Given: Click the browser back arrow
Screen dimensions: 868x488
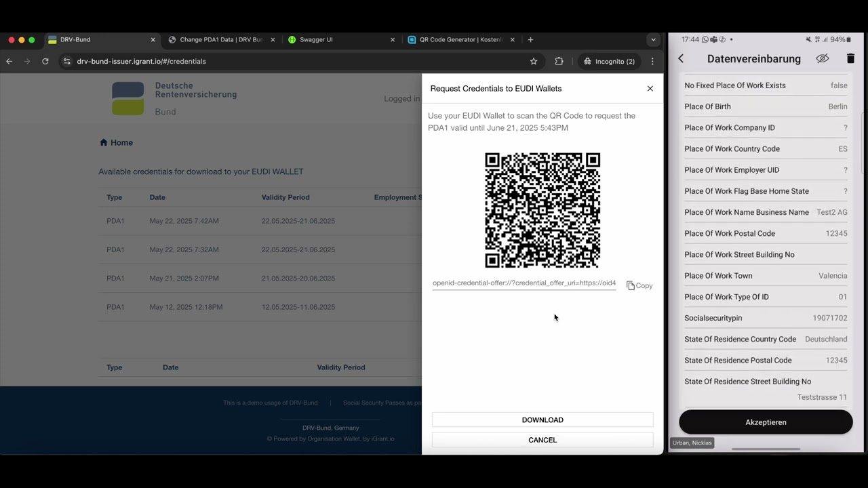Looking at the screenshot, I should click(9, 61).
